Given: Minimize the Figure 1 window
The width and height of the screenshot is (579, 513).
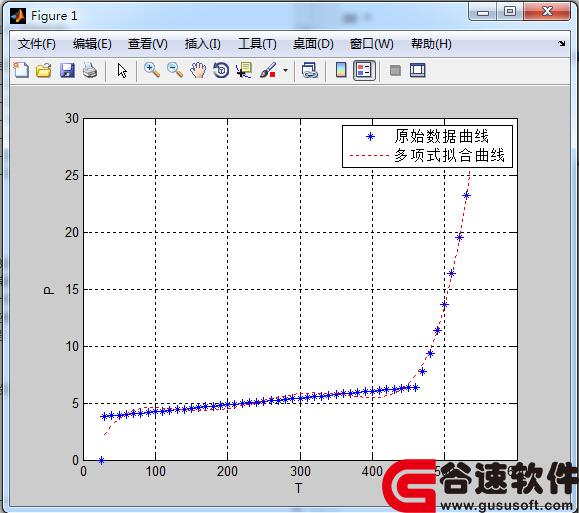Looking at the screenshot, I should (x=483, y=12).
